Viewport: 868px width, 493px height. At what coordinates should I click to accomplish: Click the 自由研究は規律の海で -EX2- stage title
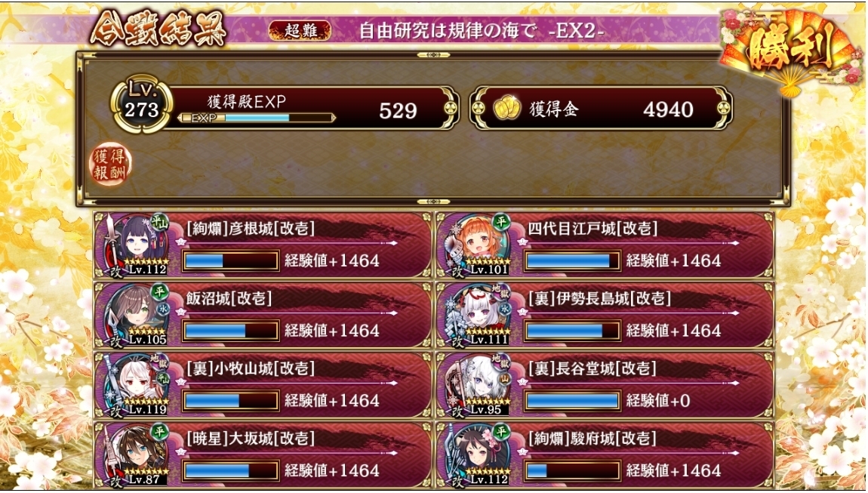tap(481, 30)
